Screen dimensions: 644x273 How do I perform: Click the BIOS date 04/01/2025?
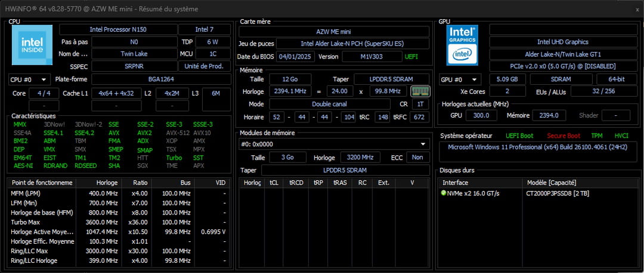295,56
